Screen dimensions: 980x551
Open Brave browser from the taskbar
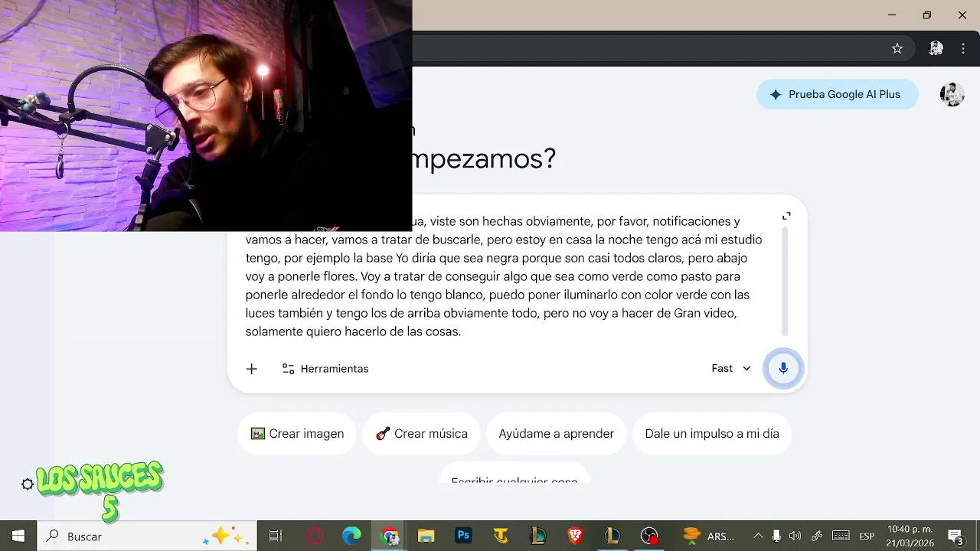coord(575,536)
